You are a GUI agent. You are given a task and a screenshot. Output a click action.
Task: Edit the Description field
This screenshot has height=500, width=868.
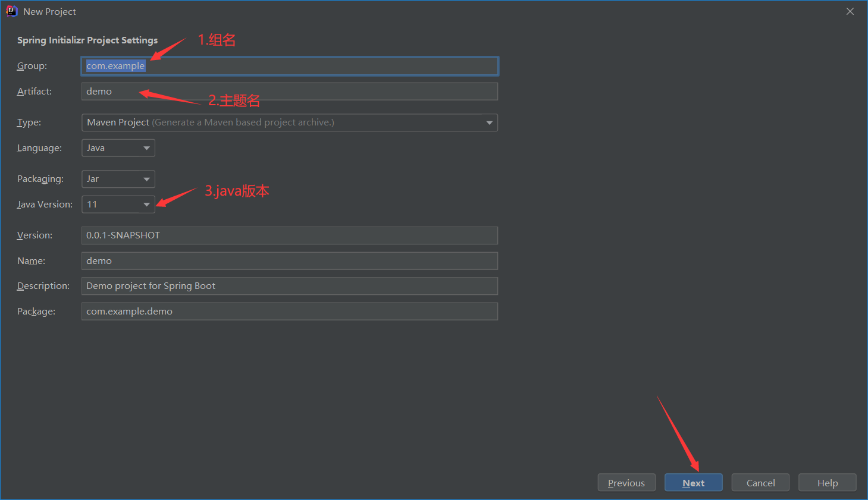290,286
